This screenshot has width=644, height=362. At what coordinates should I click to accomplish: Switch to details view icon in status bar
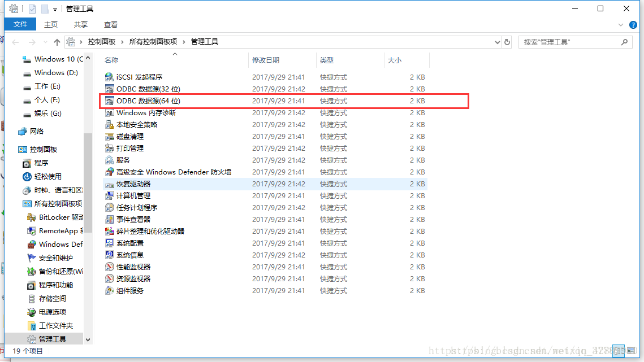coord(619,351)
